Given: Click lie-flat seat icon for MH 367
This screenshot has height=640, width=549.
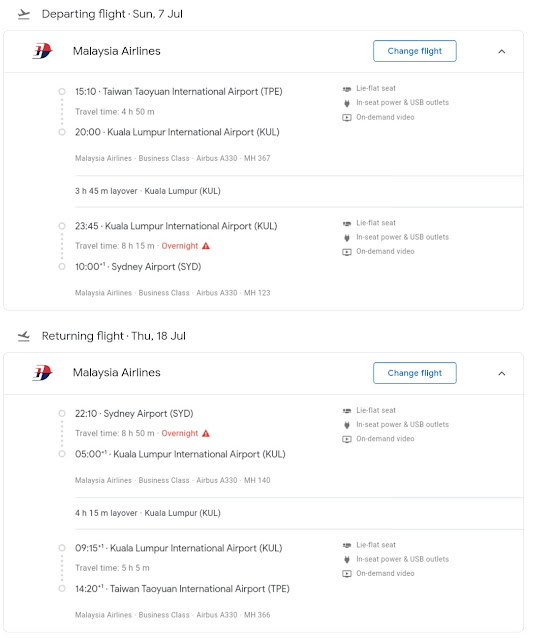Looking at the screenshot, I should click(347, 89).
